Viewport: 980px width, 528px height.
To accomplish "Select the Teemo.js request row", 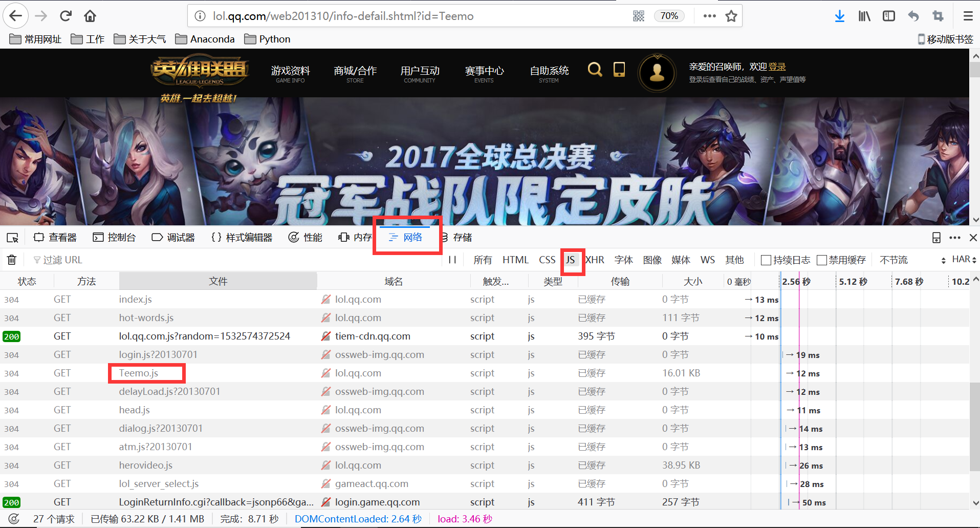I will (x=485, y=373).
